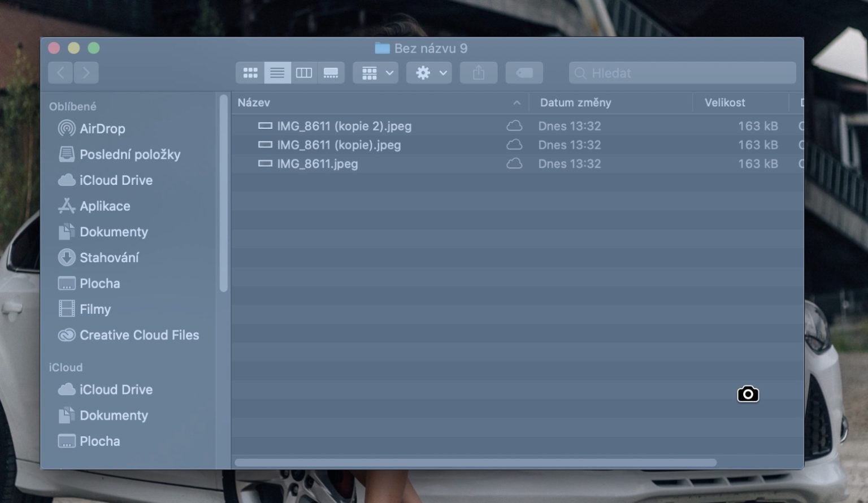The height and width of the screenshot is (503, 868).
Task: Select the file IMG_8611 (kopie 2).jpeg
Action: tap(344, 125)
